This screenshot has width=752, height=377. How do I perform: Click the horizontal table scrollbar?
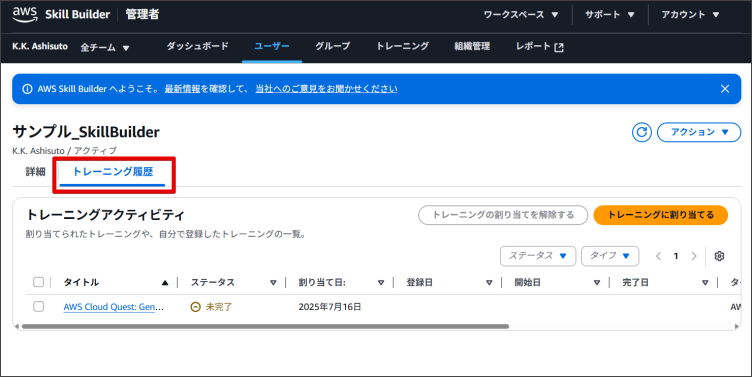pyautogui.click(x=265, y=327)
